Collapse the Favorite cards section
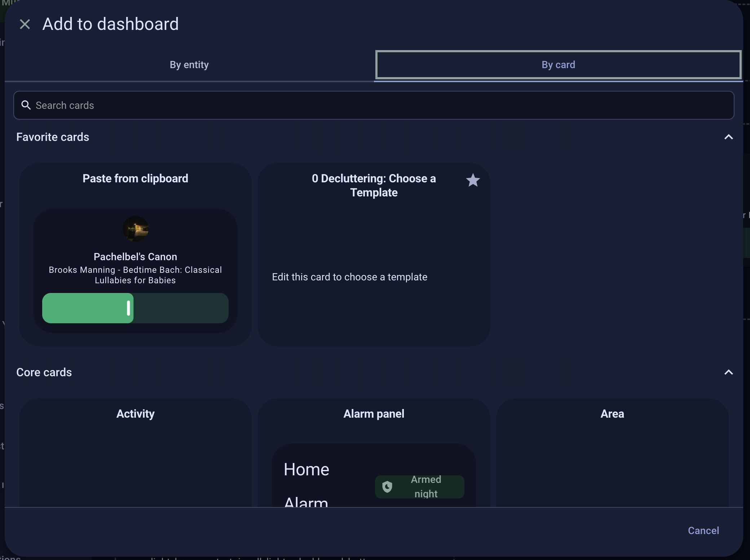750x560 pixels. 728,137
